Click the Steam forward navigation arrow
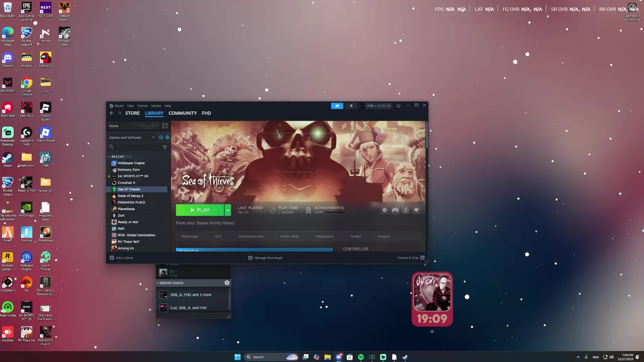The image size is (644, 362). coord(119,113)
